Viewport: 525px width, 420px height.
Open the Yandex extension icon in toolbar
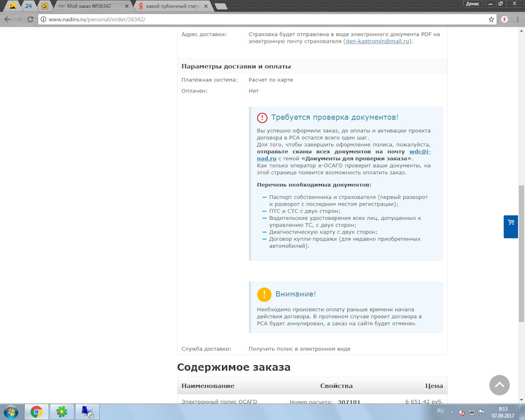pyautogui.click(x=504, y=20)
